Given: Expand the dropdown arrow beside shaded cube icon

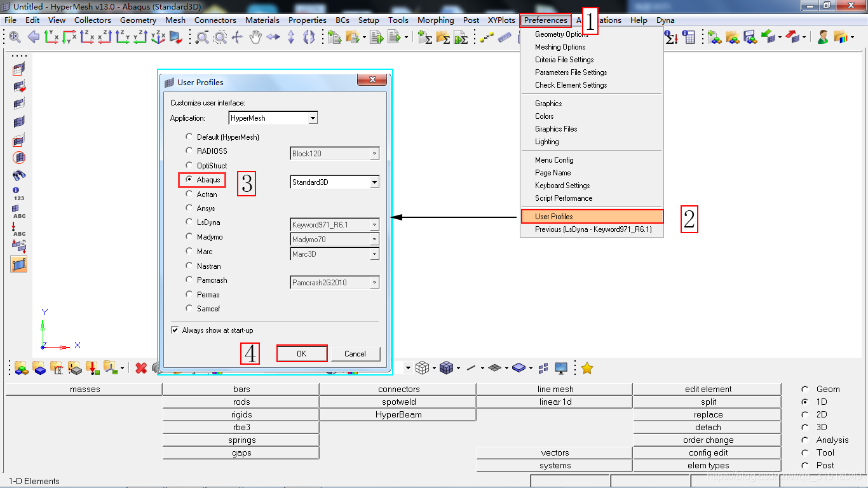Looking at the screenshot, I should 458,368.
